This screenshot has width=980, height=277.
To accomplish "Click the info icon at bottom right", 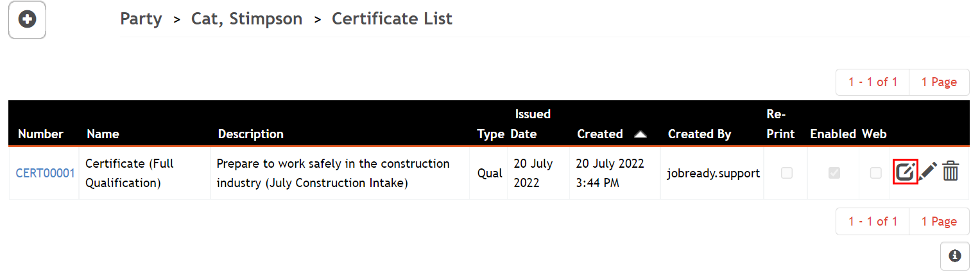I will click(x=955, y=256).
